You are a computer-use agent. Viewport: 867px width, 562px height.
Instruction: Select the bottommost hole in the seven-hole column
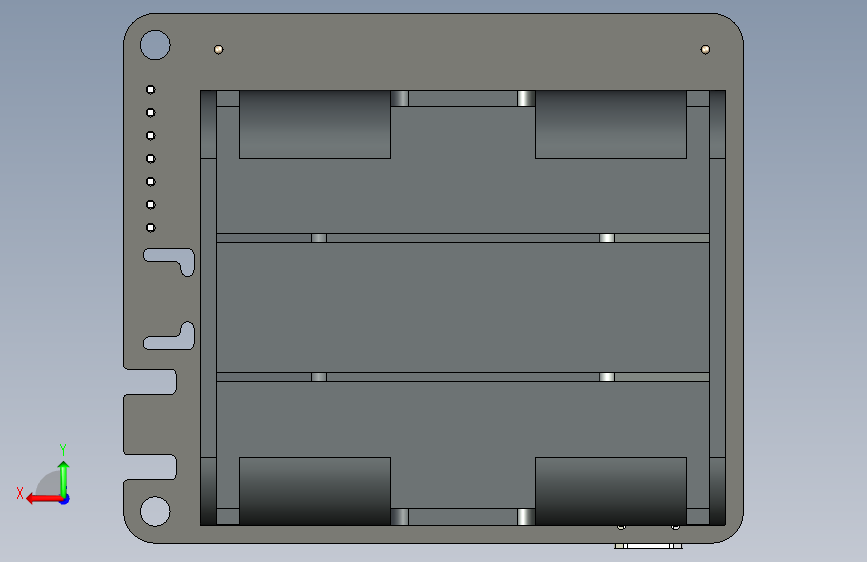(150, 227)
